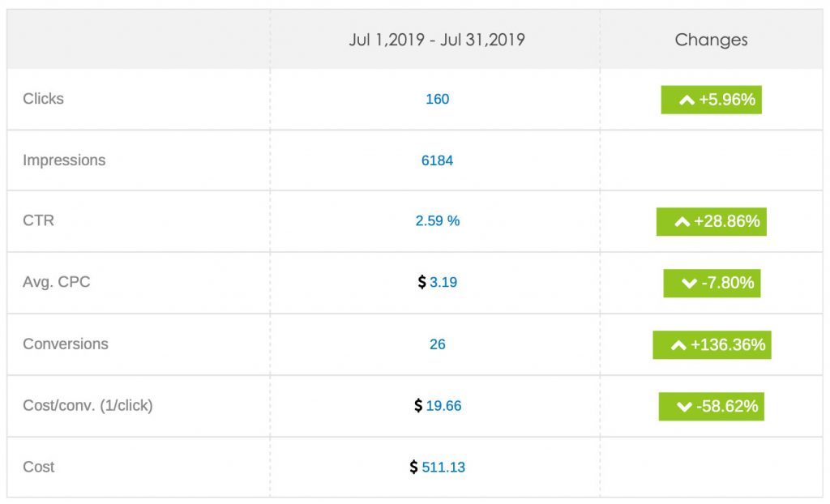Viewport: 830px width, 504px height.
Task: Click the up arrow in CTR change badge
Action: (x=682, y=222)
